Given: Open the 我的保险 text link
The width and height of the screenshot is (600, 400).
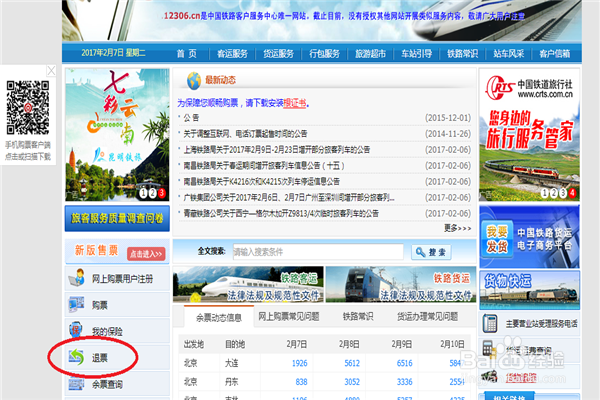Looking at the screenshot, I should [107, 331].
